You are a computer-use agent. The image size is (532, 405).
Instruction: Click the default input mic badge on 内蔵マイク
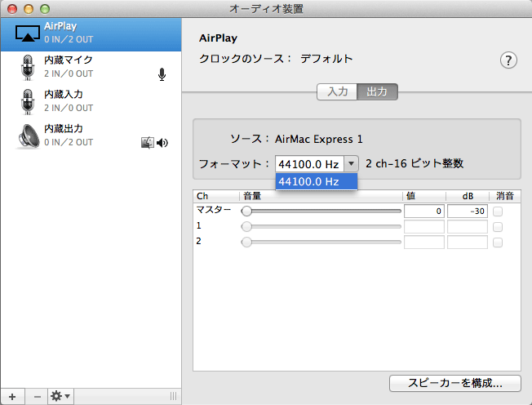tap(162, 74)
